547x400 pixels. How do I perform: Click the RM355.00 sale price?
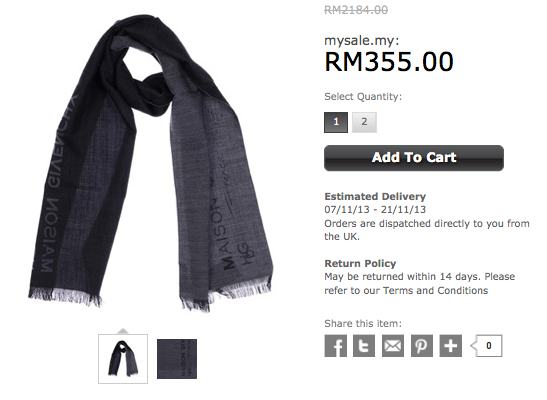(389, 62)
